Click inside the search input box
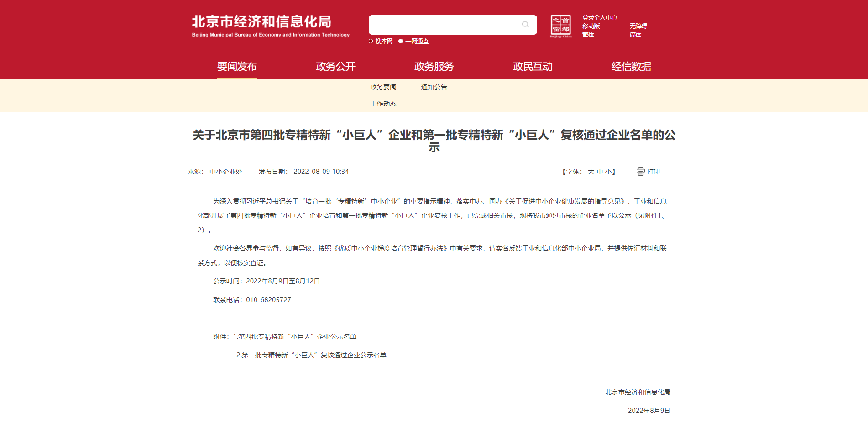868x428 pixels. tap(443, 25)
